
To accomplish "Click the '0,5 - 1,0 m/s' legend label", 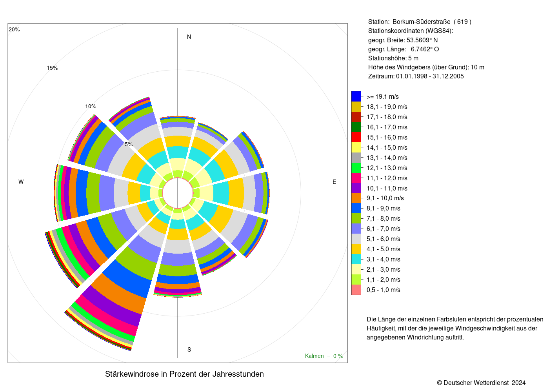I will [x=384, y=290].
